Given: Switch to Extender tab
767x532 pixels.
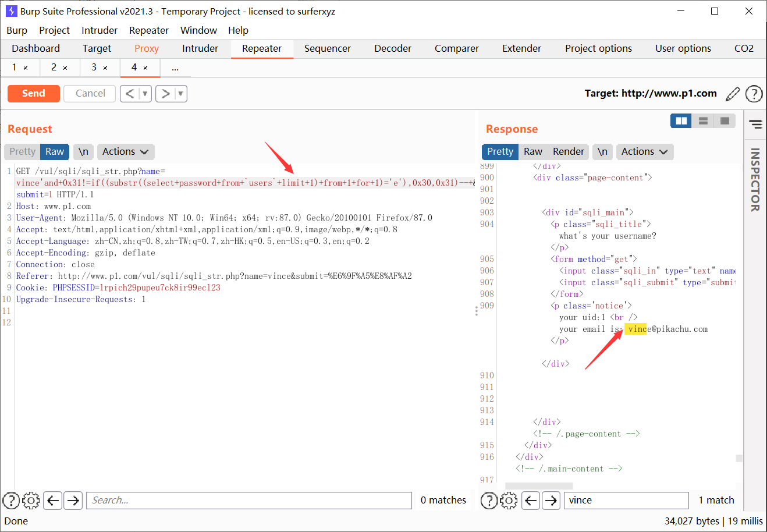Looking at the screenshot, I should coord(522,49).
